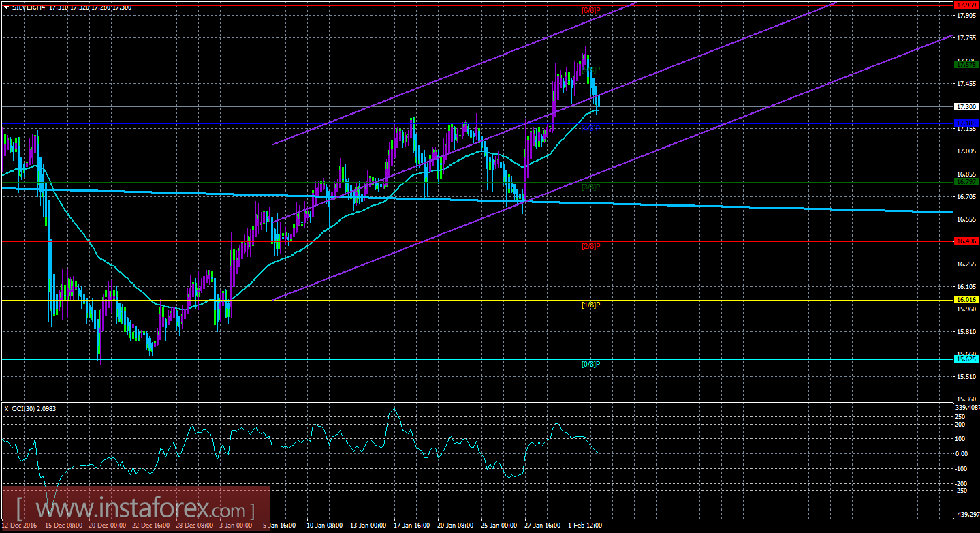
Task: Select the red [2/8]P level label
Action: 590,246
